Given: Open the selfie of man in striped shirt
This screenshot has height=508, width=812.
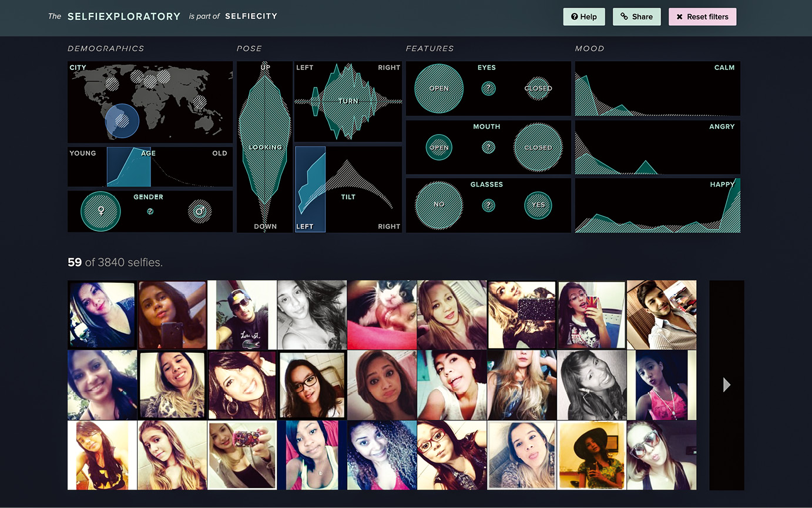Looking at the screenshot, I should pos(662,315).
